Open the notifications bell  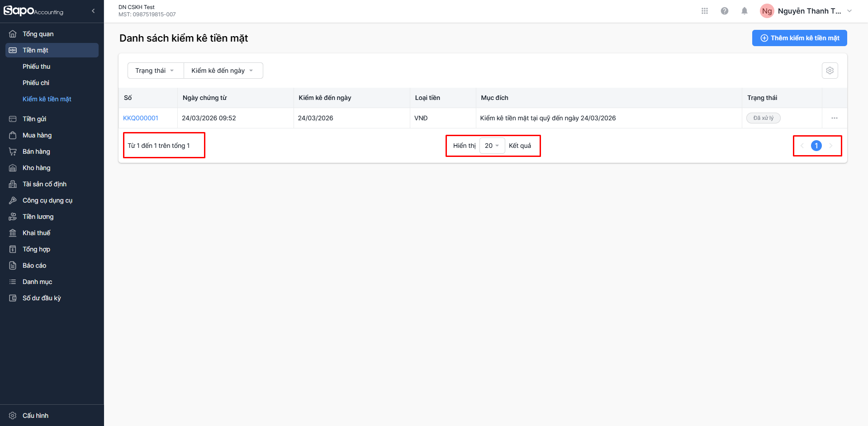(744, 11)
